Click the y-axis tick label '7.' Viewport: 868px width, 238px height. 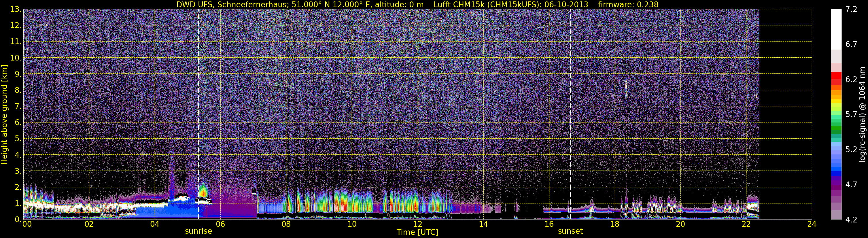pyautogui.click(x=18, y=107)
